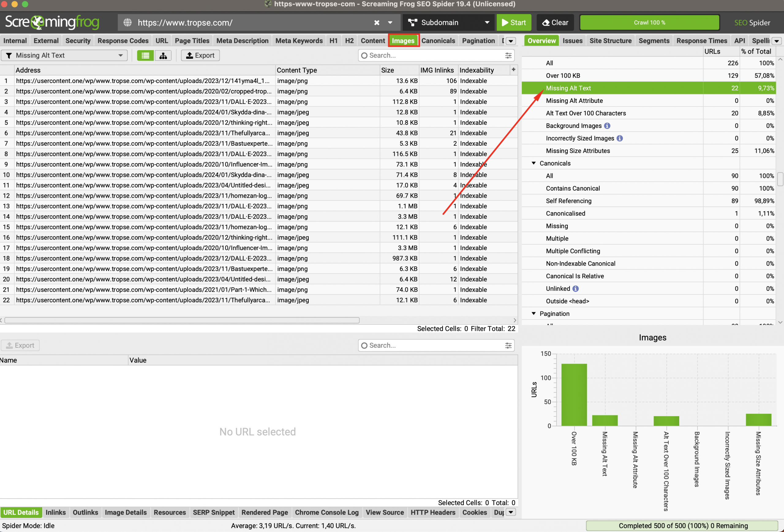Click the Crawl 100% progress bar

click(649, 23)
